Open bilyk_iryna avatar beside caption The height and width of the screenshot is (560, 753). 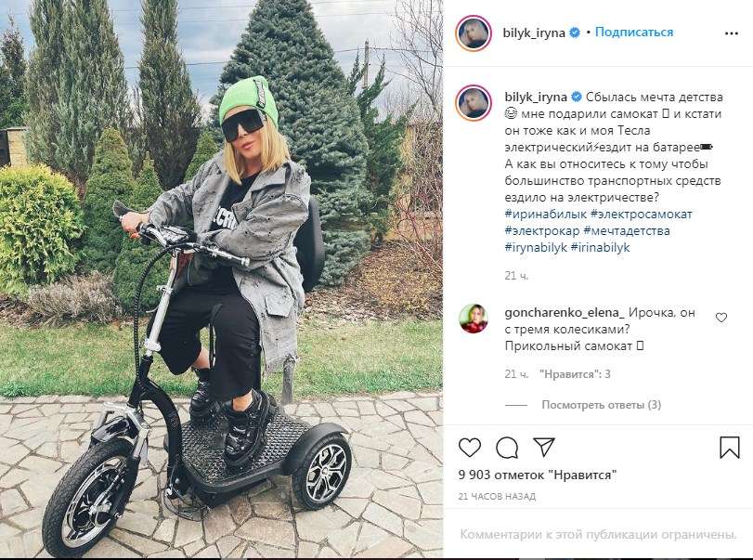(474, 103)
